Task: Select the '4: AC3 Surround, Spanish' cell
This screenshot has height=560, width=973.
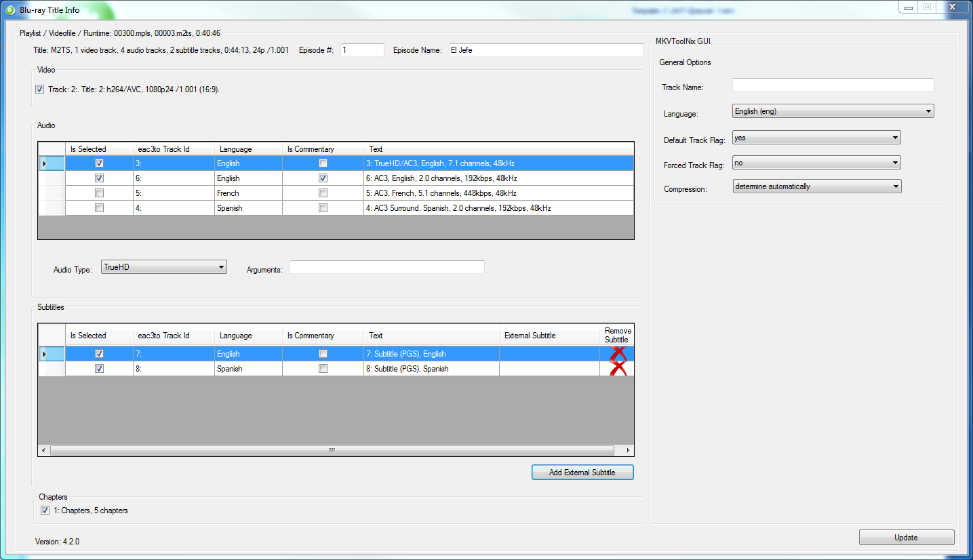Action: click(x=498, y=208)
